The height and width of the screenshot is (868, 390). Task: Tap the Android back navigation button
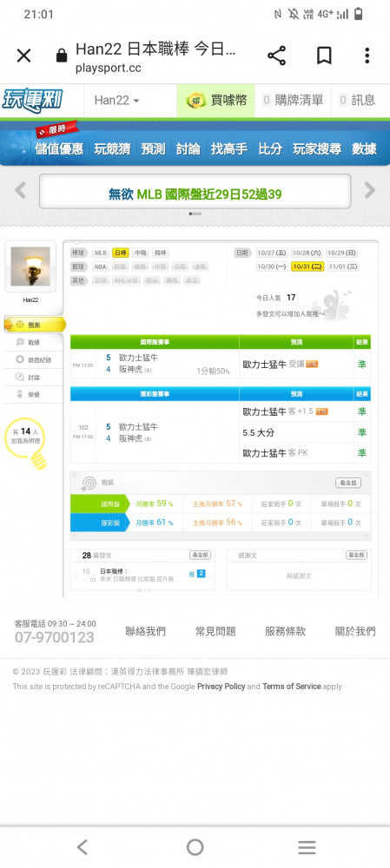point(82,847)
